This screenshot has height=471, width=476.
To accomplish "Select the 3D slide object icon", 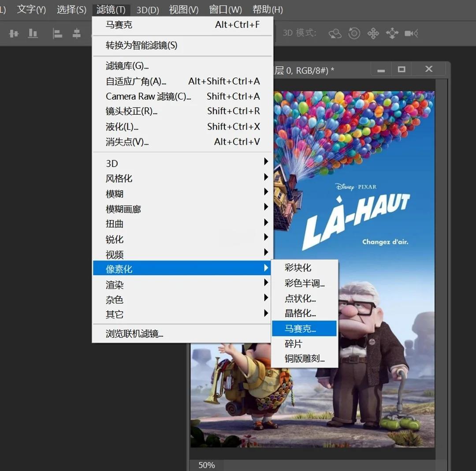I will pos(392,34).
